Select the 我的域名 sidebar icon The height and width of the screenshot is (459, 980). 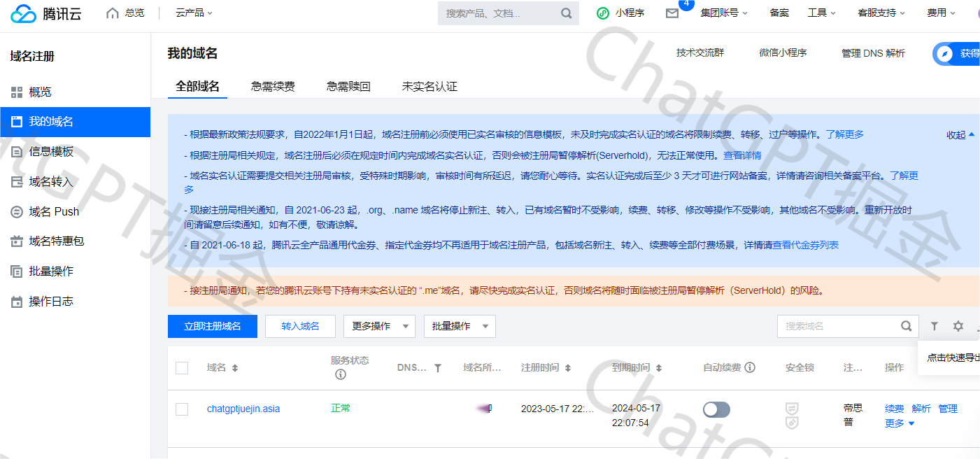pyautogui.click(x=17, y=122)
